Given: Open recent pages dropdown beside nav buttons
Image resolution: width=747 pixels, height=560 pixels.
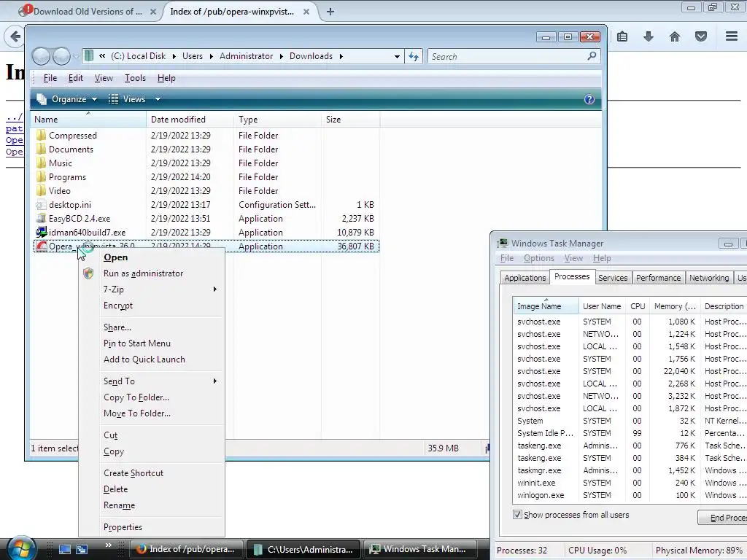Looking at the screenshot, I should click(x=76, y=57).
